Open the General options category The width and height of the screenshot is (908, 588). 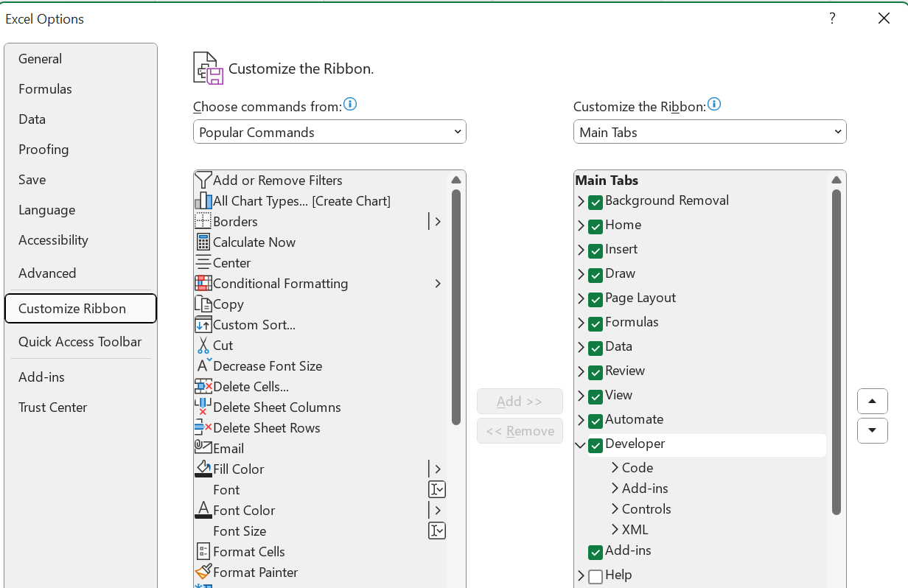(x=80, y=59)
